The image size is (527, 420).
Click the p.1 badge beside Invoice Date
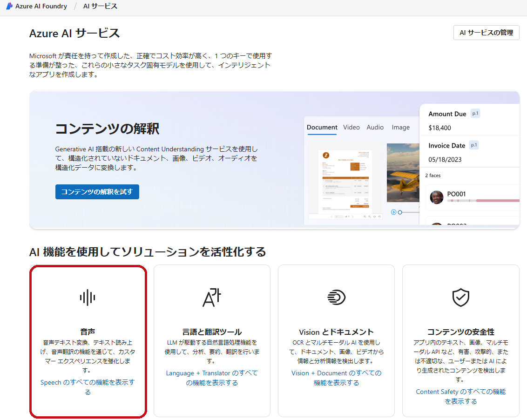pos(474,145)
